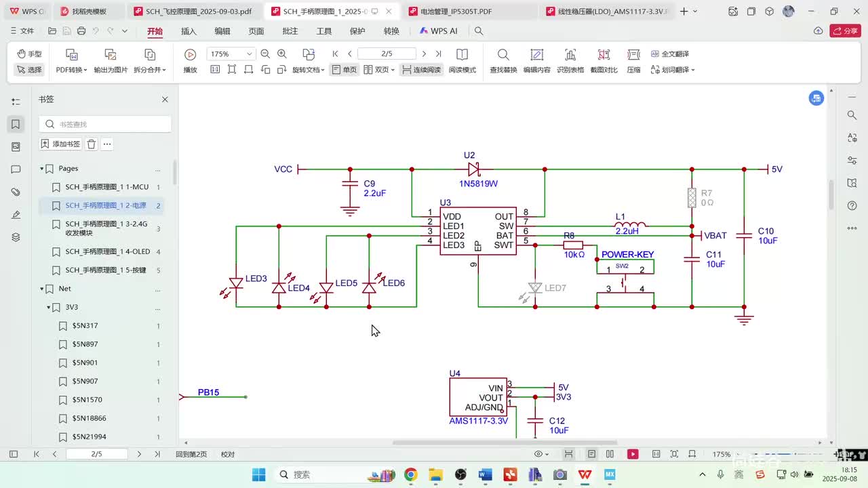The width and height of the screenshot is (868, 488).
Task: Activate the 选择 selection tool
Action: (29, 70)
